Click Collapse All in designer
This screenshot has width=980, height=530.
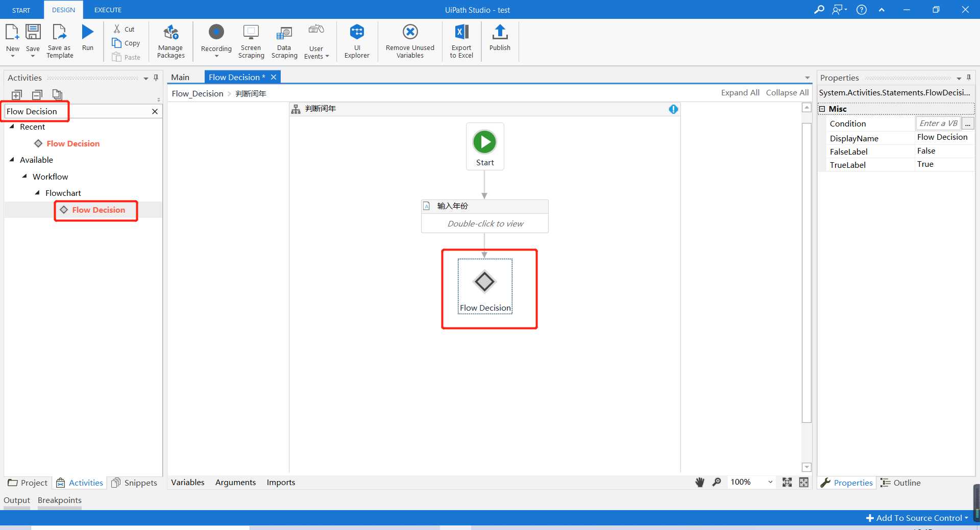click(787, 92)
